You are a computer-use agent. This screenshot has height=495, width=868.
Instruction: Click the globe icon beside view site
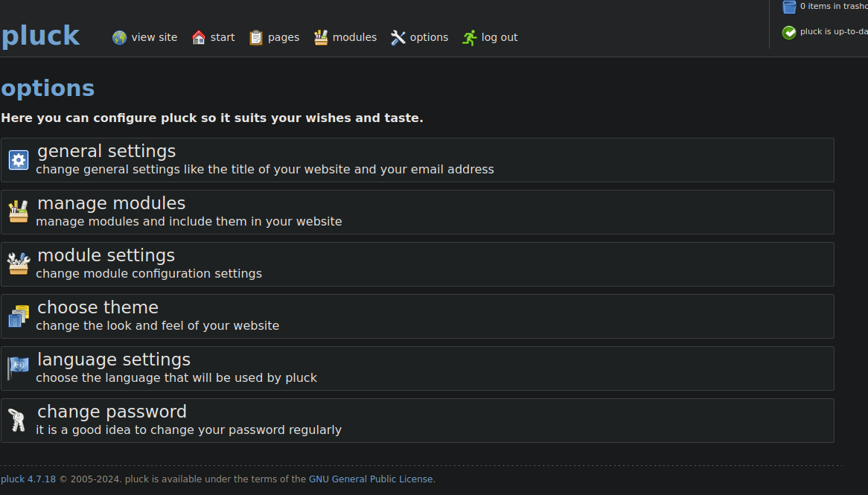tap(120, 38)
